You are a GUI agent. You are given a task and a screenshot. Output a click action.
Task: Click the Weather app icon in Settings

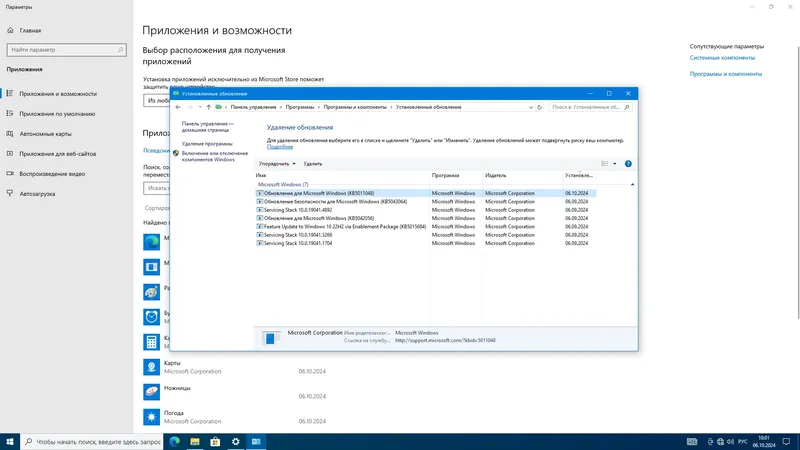click(152, 417)
